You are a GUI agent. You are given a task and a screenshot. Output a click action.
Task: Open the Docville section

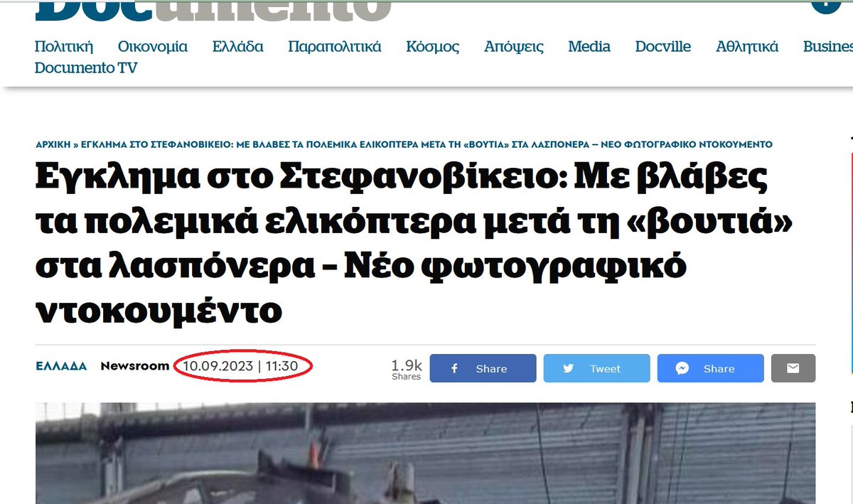pos(662,46)
